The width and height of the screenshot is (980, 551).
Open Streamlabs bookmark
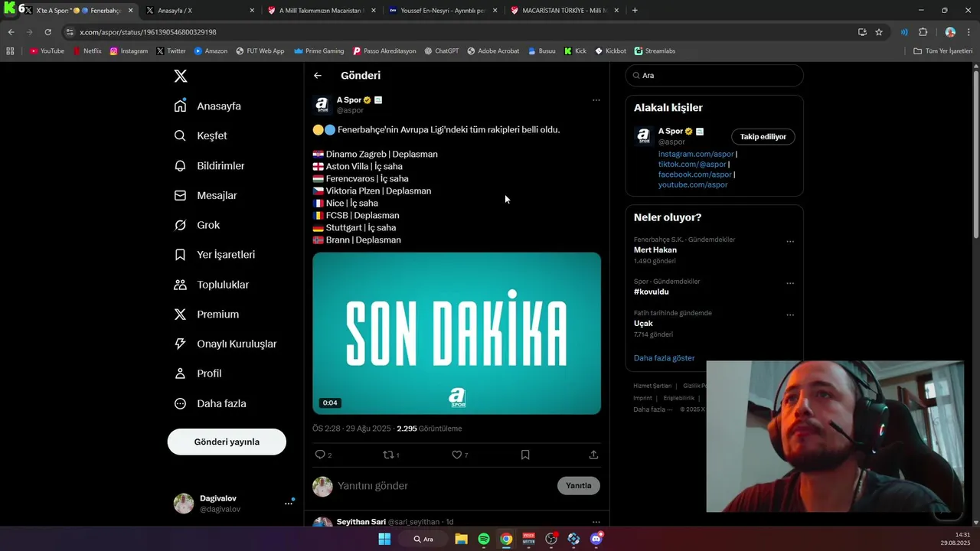point(655,51)
